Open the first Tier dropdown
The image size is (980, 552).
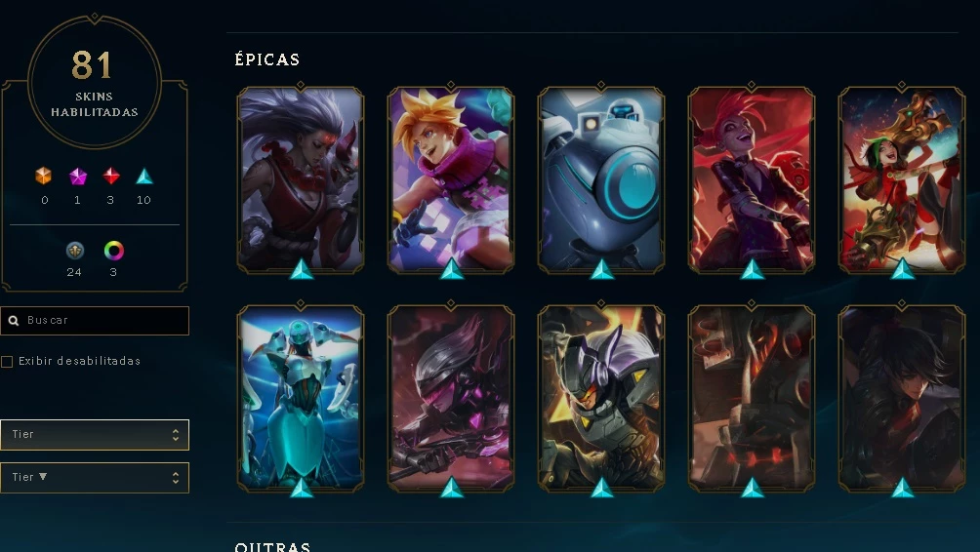coord(95,435)
